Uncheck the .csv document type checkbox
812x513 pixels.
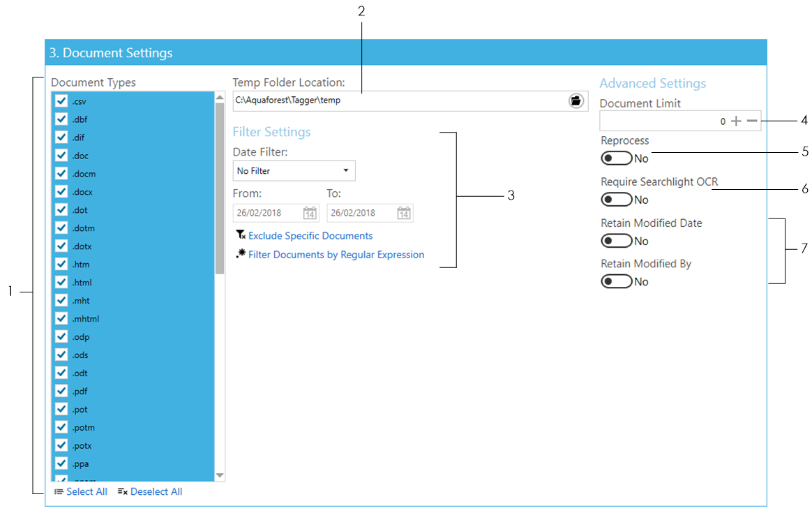(x=61, y=101)
